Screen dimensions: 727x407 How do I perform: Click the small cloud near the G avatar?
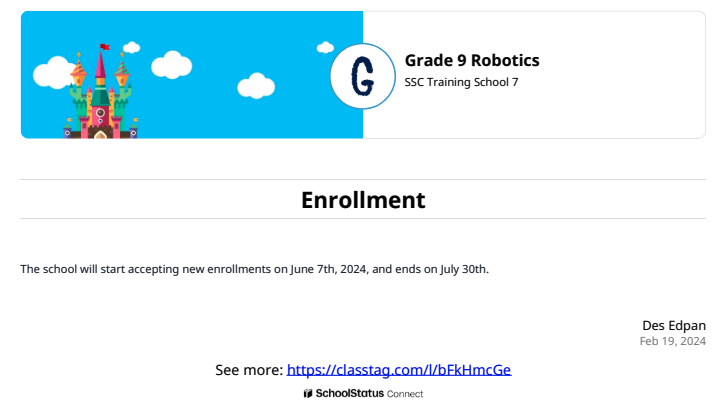325,47
